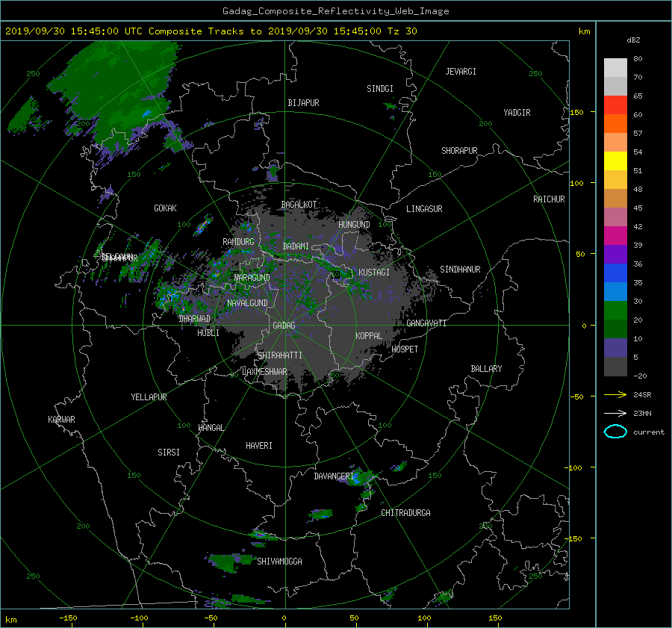Click the 2019/09/30 15:45:00 UTC timestamp header
This screenshot has width=672, height=628.
click(x=74, y=31)
